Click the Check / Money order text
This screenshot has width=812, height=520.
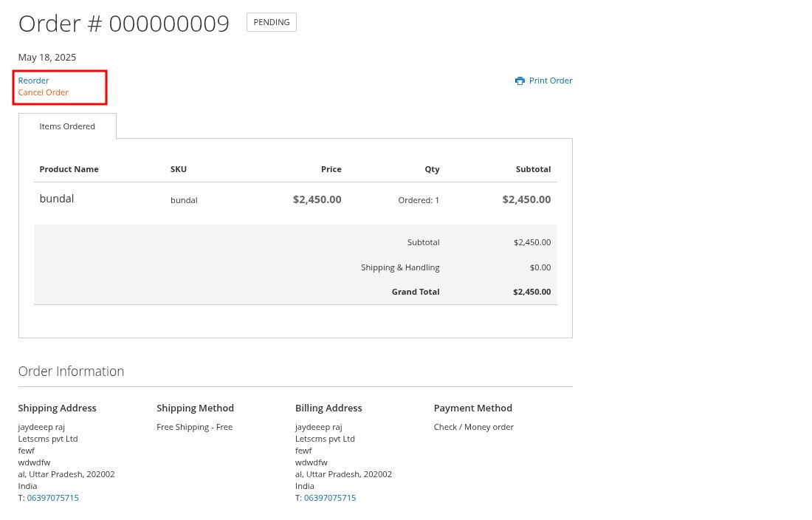(x=473, y=427)
